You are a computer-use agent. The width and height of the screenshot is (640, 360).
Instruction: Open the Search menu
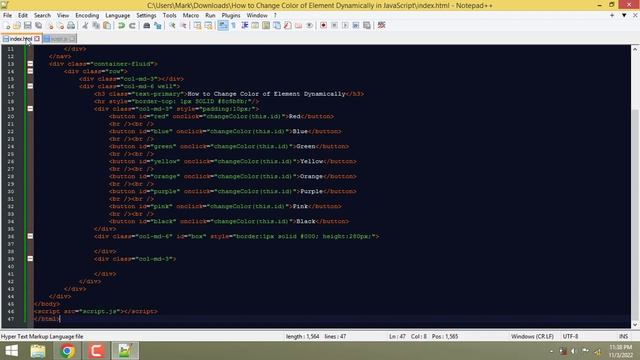(x=42, y=16)
